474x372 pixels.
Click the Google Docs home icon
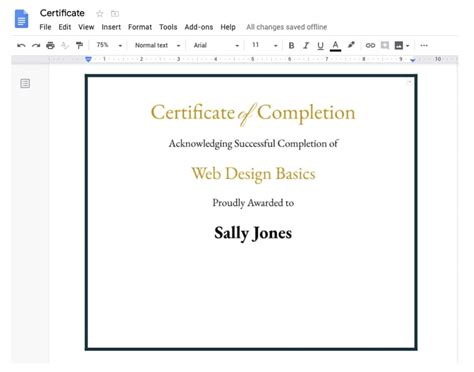(21, 19)
